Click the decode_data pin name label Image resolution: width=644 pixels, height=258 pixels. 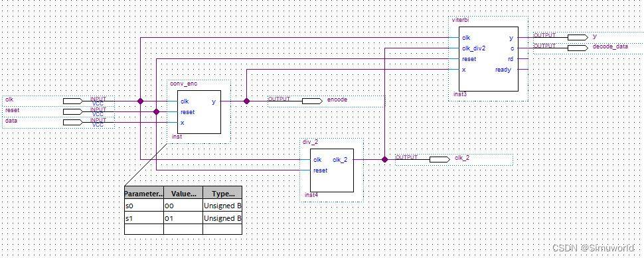pos(610,46)
